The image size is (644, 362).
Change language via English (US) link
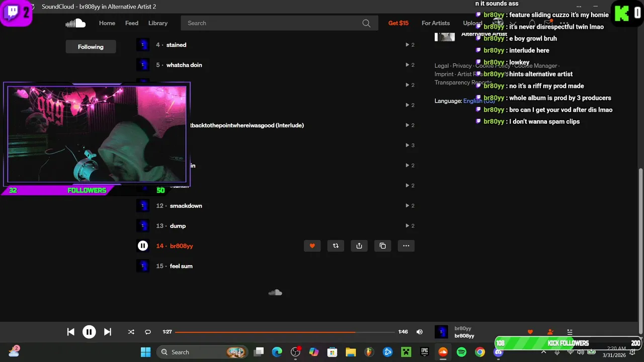coord(479,101)
